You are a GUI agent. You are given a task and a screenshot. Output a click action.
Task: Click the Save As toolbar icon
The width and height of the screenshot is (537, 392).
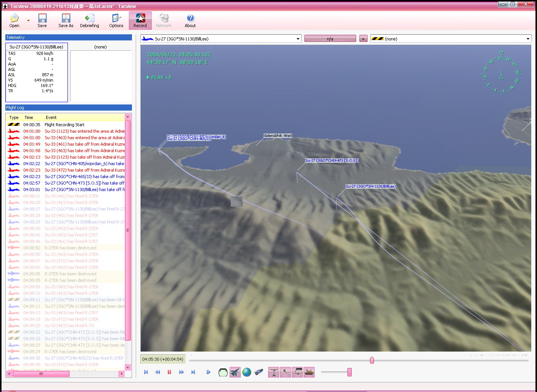66,21
